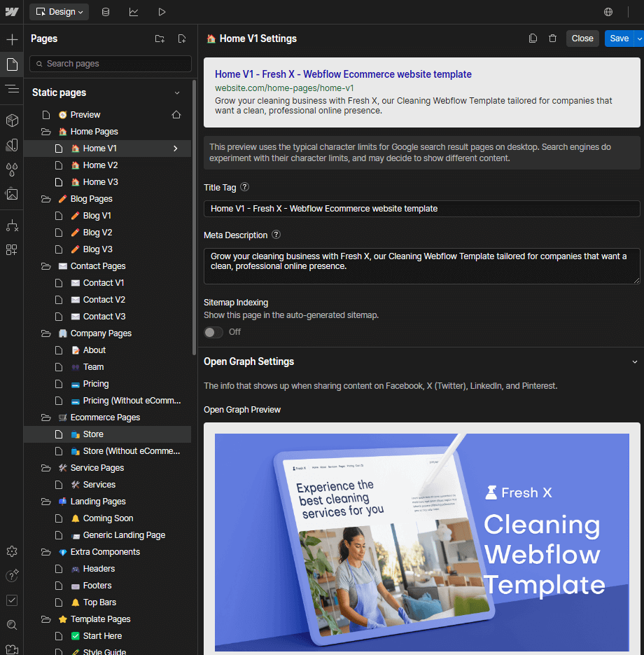Collapse the Company Pages folder

pos(46,333)
